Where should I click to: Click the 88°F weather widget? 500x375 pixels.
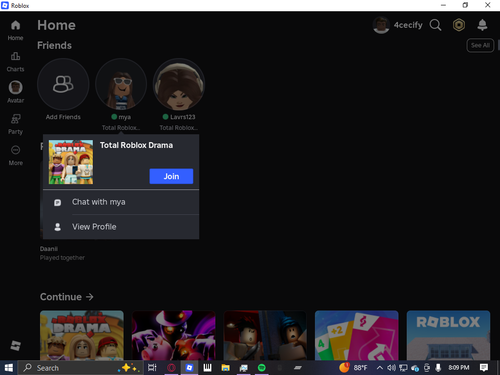tap(353, 368)
